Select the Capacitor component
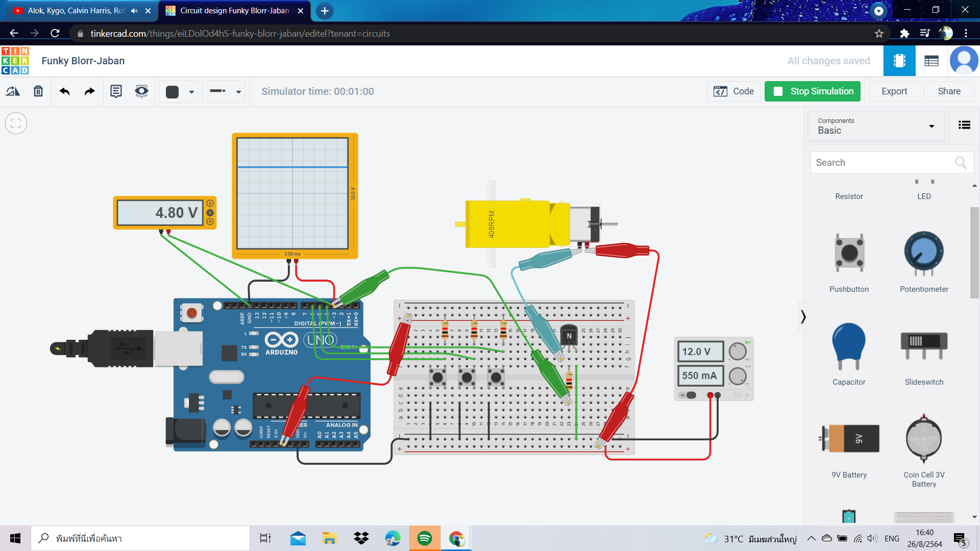Image resolution: width=980 pixels, height=551 pixels. (x=849, y=355)
